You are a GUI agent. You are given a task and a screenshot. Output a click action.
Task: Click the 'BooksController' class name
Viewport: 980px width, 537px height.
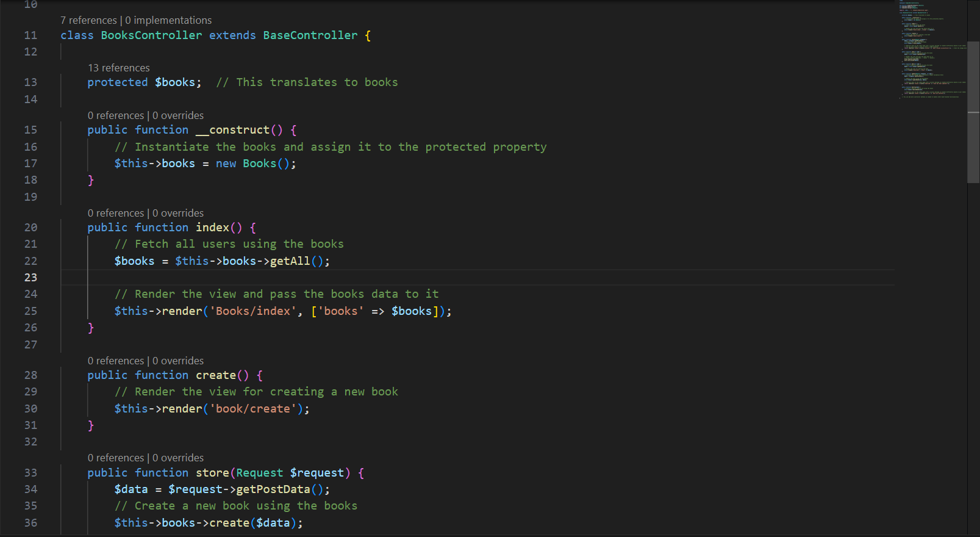coord(151,35)
